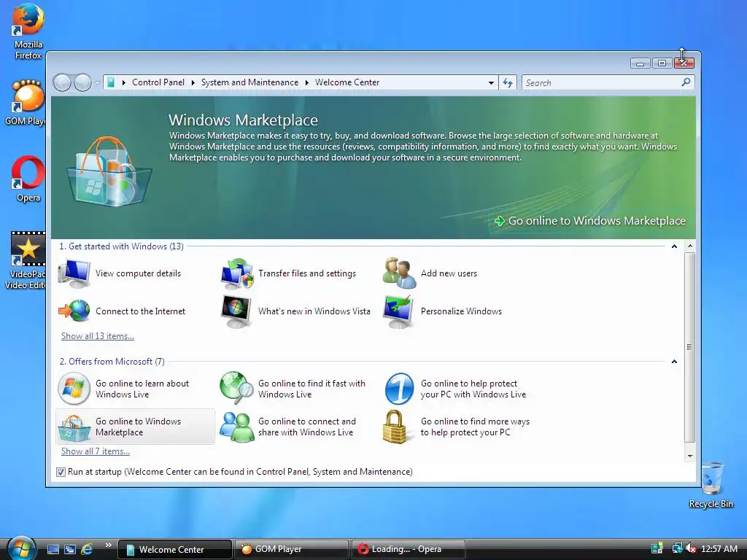The image size is (747, 560).
Task: Click Go online to Windows Marketplace banner link
Action: click(x=591, y=221)
